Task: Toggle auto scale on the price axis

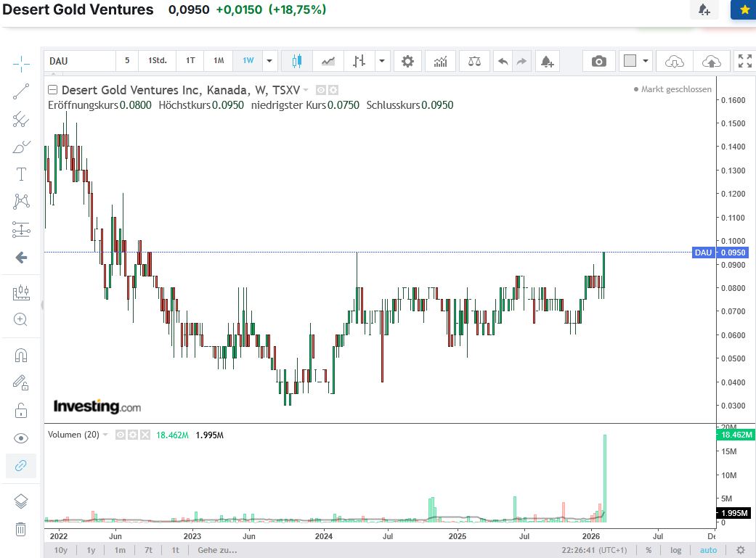Action: coord(707,550)
